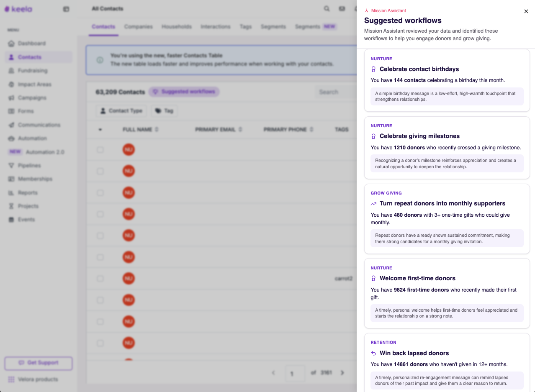Click the Automation sidebar icon
The width and height of the screenshot is (535, 392).
pyautogui.click(x=11, y=138)
